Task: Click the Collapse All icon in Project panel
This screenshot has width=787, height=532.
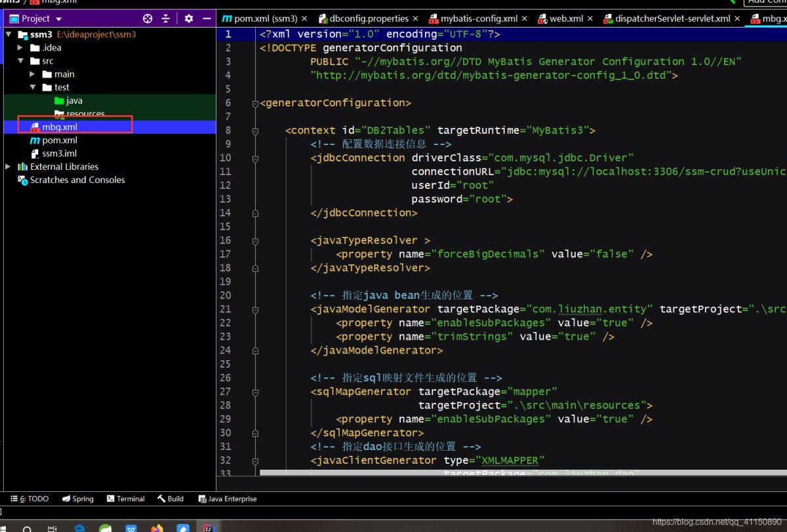Action: pos(166,19)
